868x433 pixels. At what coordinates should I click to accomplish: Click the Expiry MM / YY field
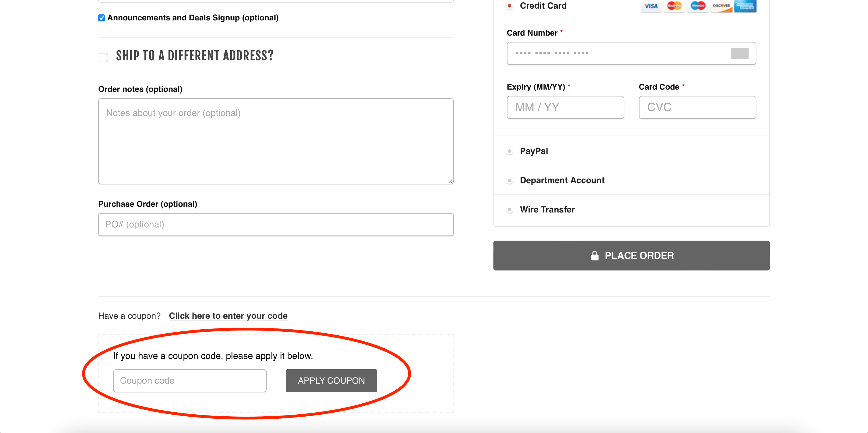[565, 107]
